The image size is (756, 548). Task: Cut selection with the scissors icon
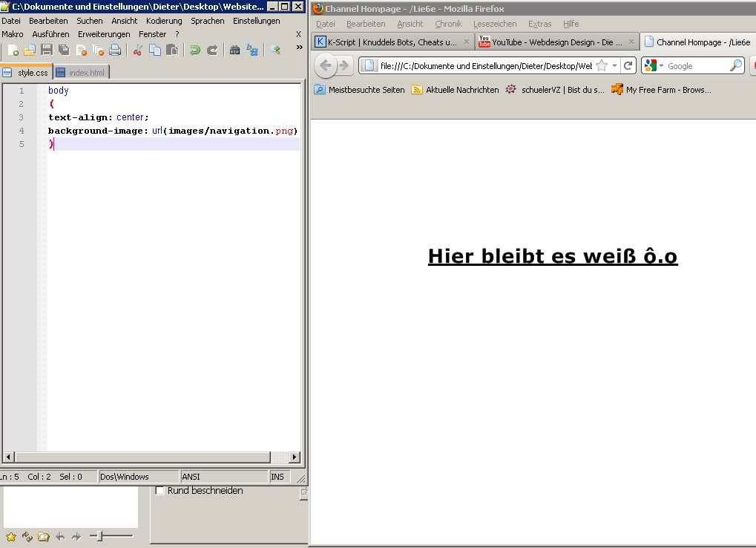[x=137, y=50]
